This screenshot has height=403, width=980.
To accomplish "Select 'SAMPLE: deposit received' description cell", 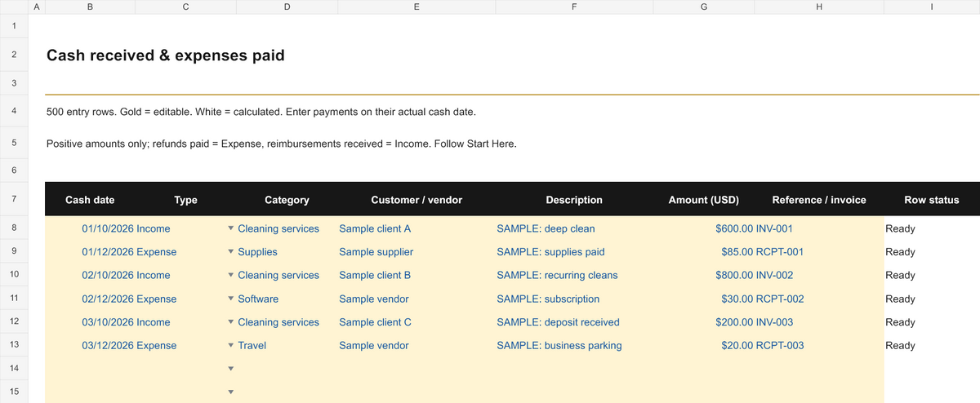I will coord(574,322).
